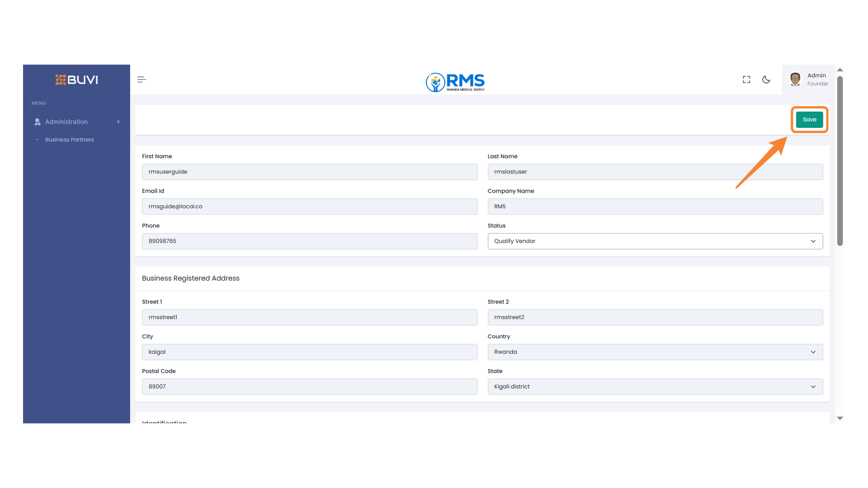Expand the Administration menu chevron
This screenshot has width=868, height=488.
[x=118, y=122]
